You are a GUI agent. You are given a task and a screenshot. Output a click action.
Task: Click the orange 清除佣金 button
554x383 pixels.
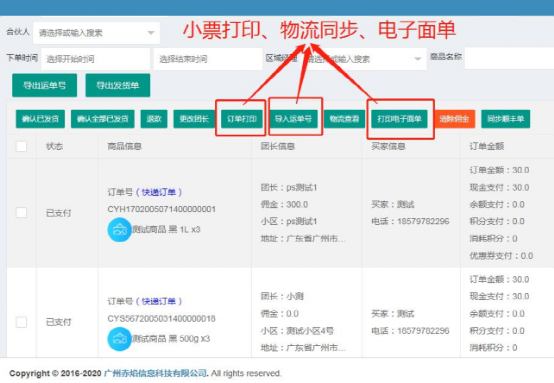(454, 119)
